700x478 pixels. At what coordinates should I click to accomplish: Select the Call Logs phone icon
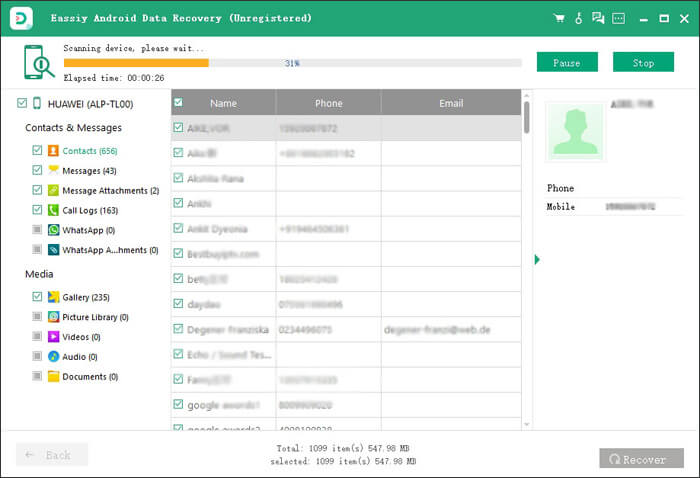[x=53, y=211]
